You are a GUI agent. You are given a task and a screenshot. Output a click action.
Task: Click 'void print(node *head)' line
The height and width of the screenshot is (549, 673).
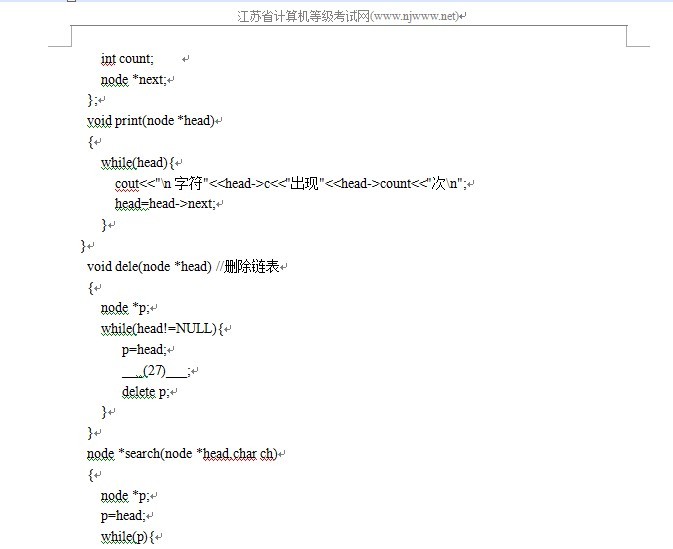coord(151,121)
